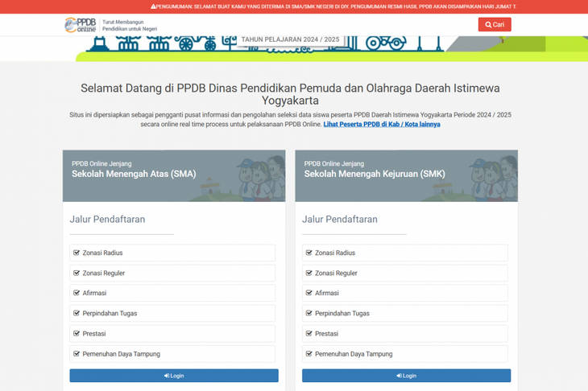Log in to the SMA registration panel
This screenshot has height=391, width=588.
tap(174, 376)
